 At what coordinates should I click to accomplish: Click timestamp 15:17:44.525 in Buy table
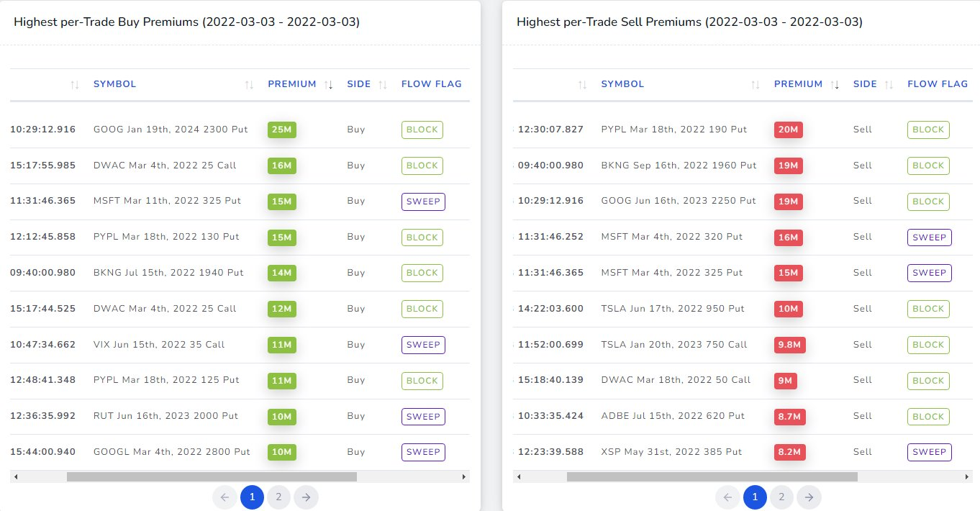tap(42, 309)
